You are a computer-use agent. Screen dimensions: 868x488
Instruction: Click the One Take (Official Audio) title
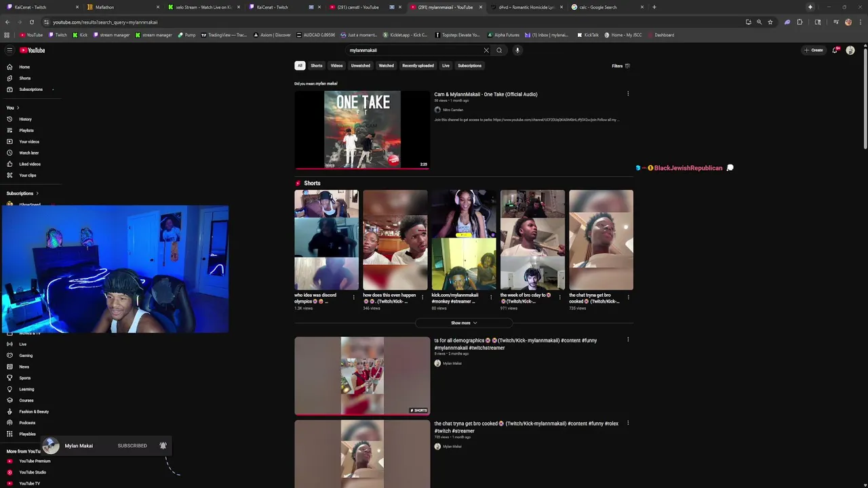tap(486, 94)
